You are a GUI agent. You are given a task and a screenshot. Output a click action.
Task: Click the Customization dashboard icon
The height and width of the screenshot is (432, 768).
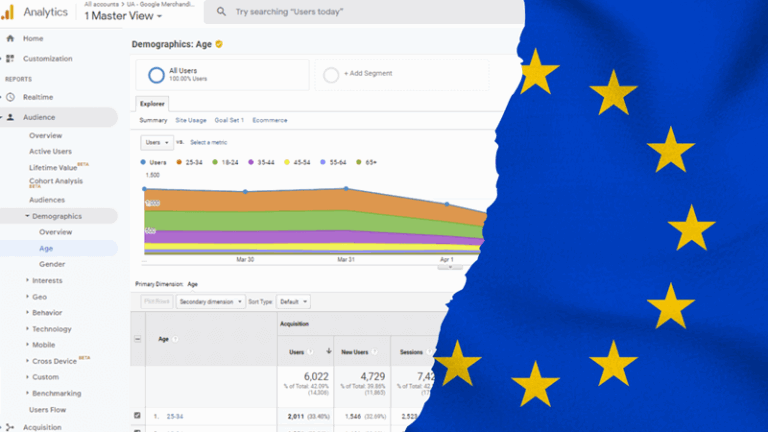10,58
